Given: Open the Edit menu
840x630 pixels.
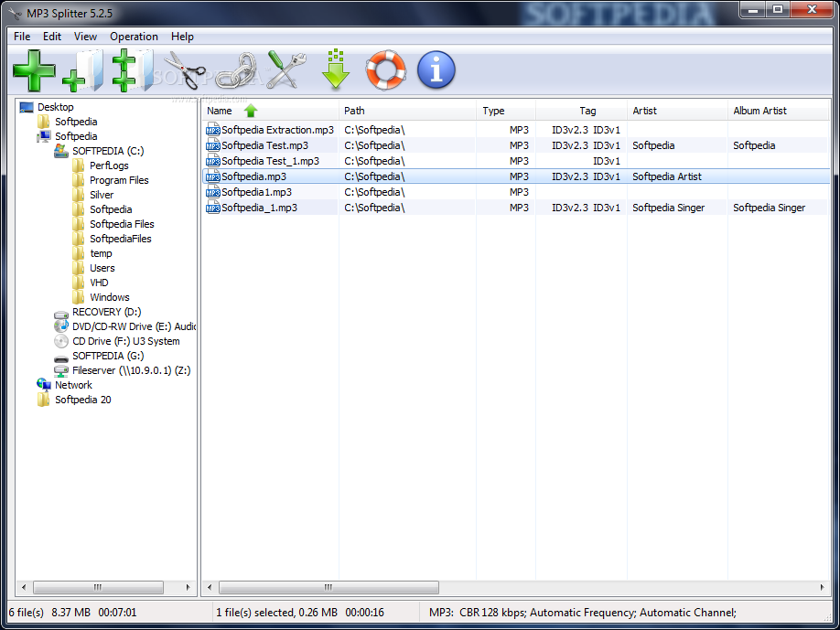Looking at the screenshot, I should coord(52,37).
